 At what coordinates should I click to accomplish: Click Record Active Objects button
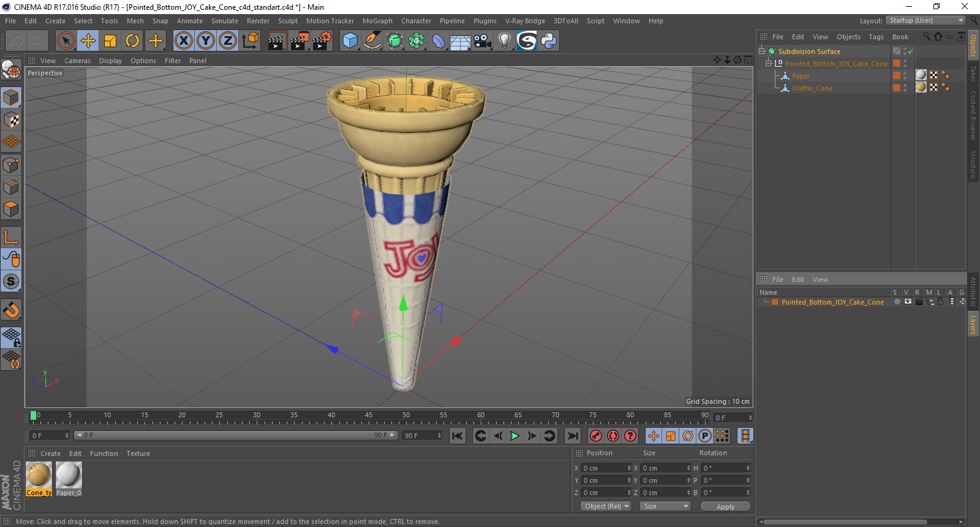pyautogui.click(x=595, y=436)
